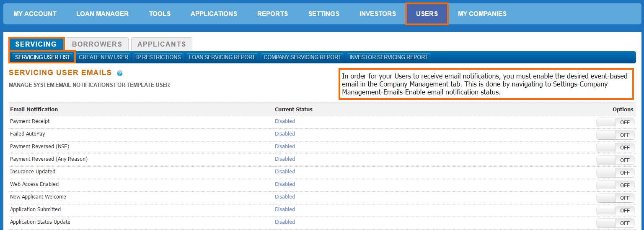The image size is (644, 230).
Task: Select the Failed AutoPay row label
Action: (x=28, y=134)
